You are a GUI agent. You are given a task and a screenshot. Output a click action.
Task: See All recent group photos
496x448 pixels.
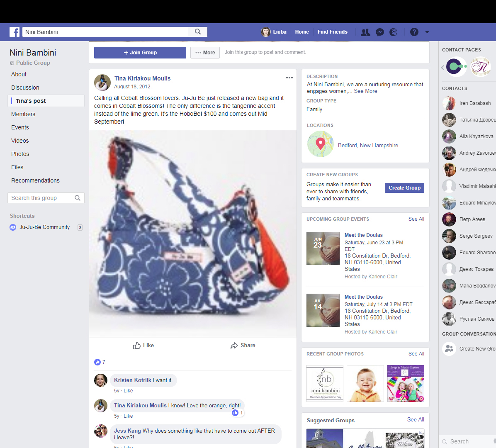pyautogui.click(x=416, y=354)
